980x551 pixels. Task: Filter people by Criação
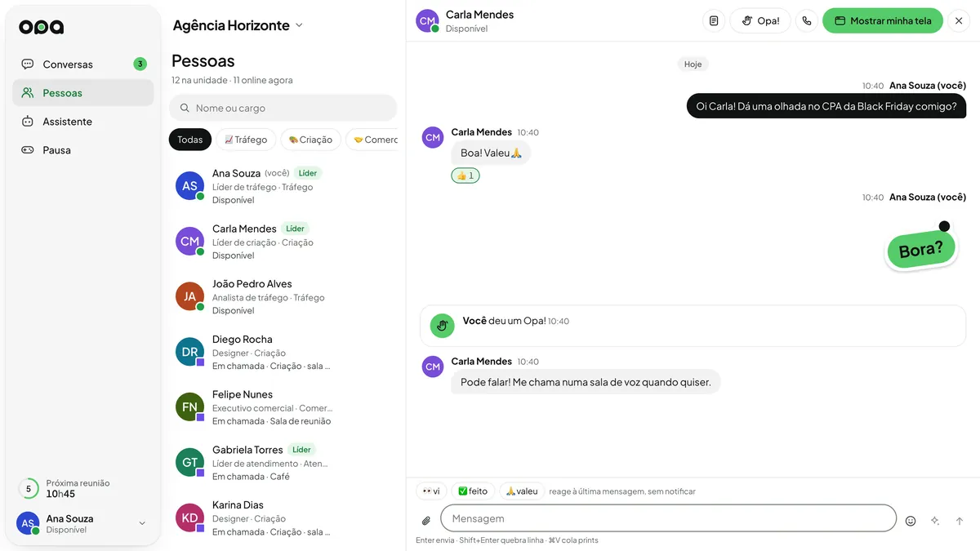pyautogui.click(x=310, y=140)
